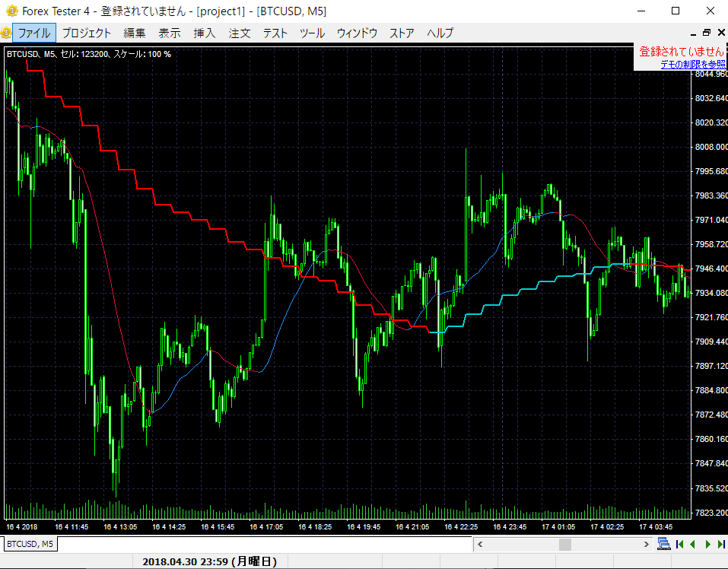Open the 注文 menu
This screenshot has width=728, height=569.
(240, 33)
